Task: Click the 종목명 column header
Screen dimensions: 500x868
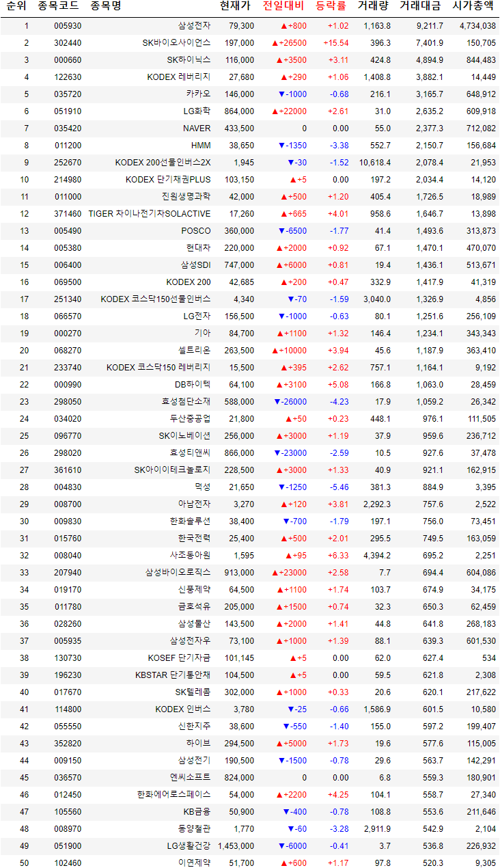Action: 106,8
